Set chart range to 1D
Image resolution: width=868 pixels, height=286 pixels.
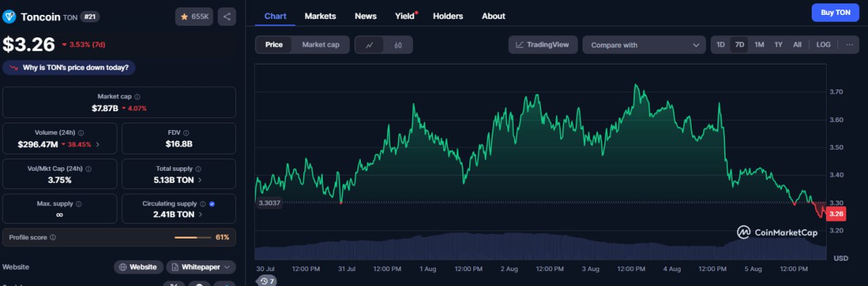pyautogui.click(x=721, y=45)
